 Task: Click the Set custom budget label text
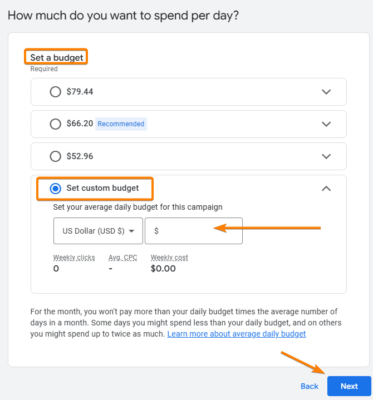point(103,188)
